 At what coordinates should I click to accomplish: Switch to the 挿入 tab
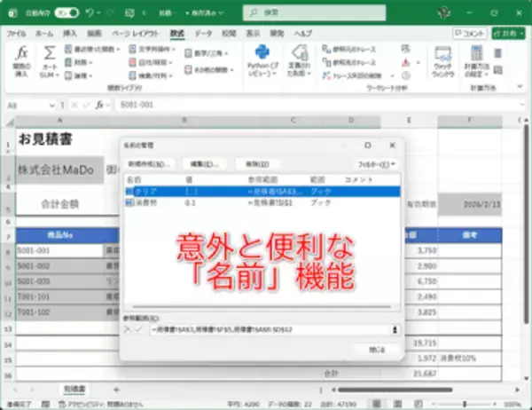(69, 34)
